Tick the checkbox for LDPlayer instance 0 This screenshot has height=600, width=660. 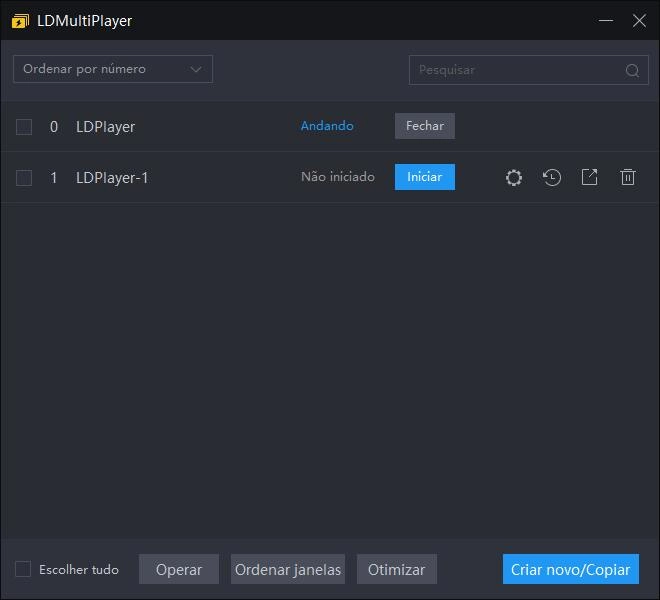(24, 127)
